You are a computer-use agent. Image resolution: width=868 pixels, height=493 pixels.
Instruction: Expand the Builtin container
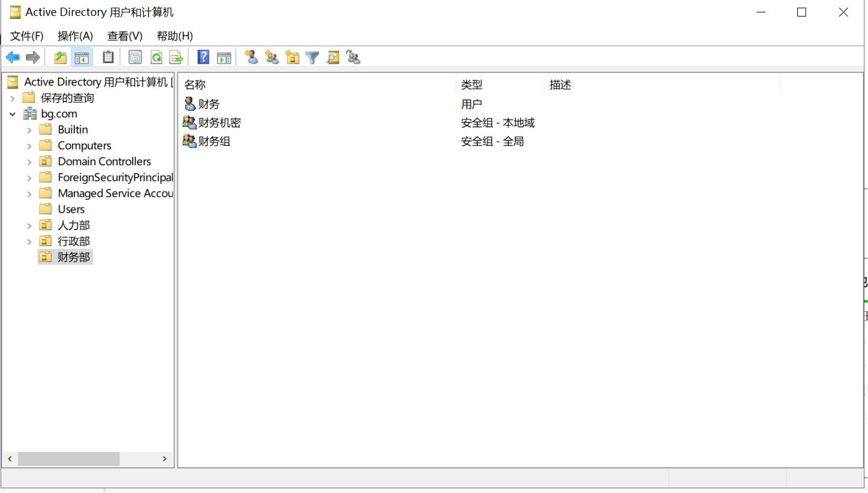29,130
